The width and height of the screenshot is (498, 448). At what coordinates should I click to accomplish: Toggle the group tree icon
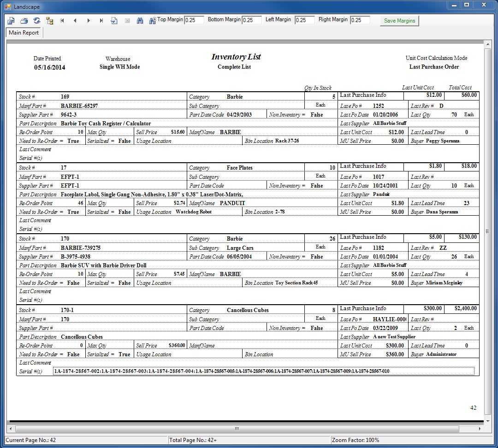coord(49,21)
